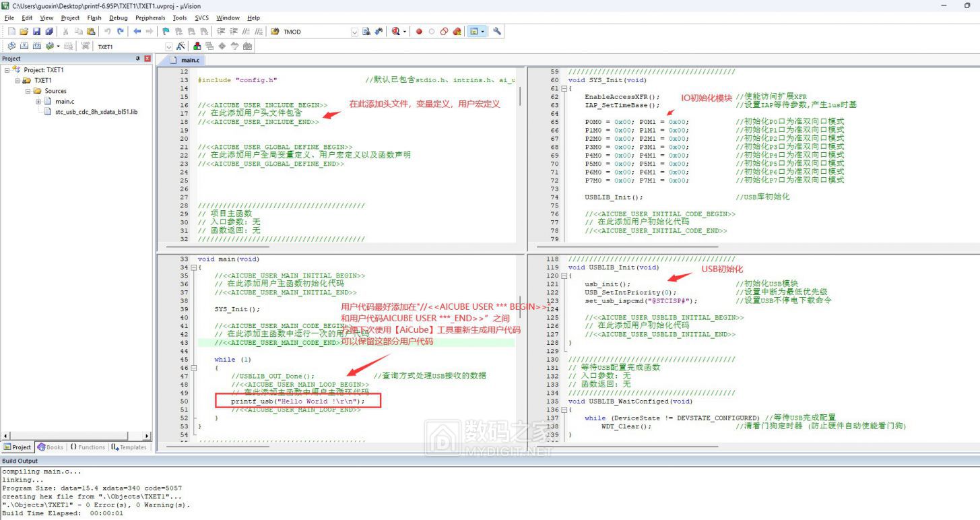Start the debug session via magnifier icon
980x520 pixels.
click(396, 32)
